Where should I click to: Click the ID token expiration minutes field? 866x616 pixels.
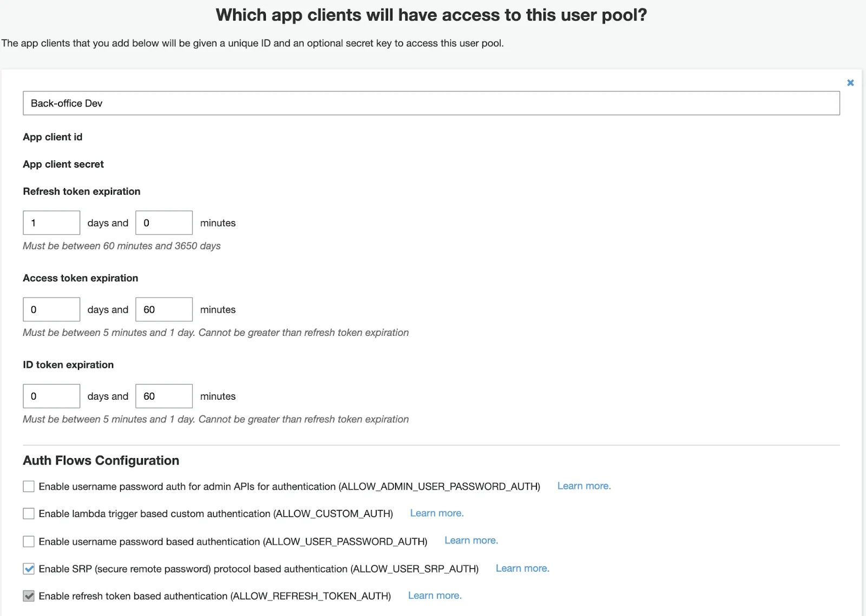click(x=164, y=396)
